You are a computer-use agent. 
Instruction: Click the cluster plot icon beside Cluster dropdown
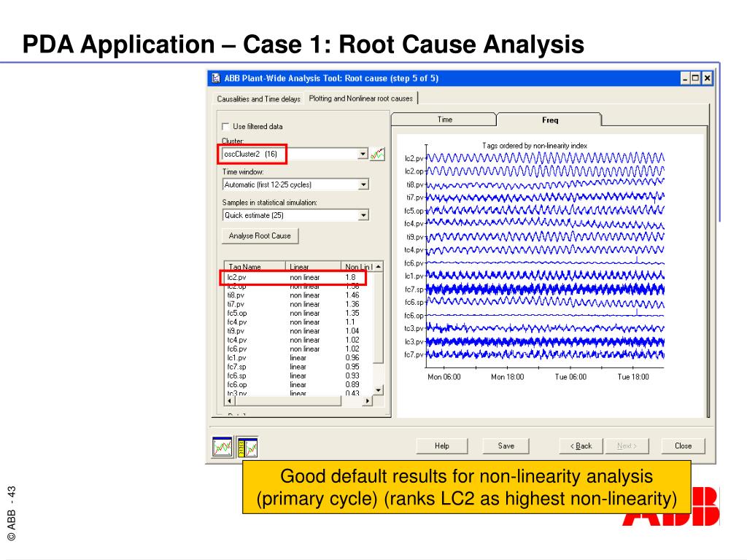pyautogui.click(x=377, y=154)
